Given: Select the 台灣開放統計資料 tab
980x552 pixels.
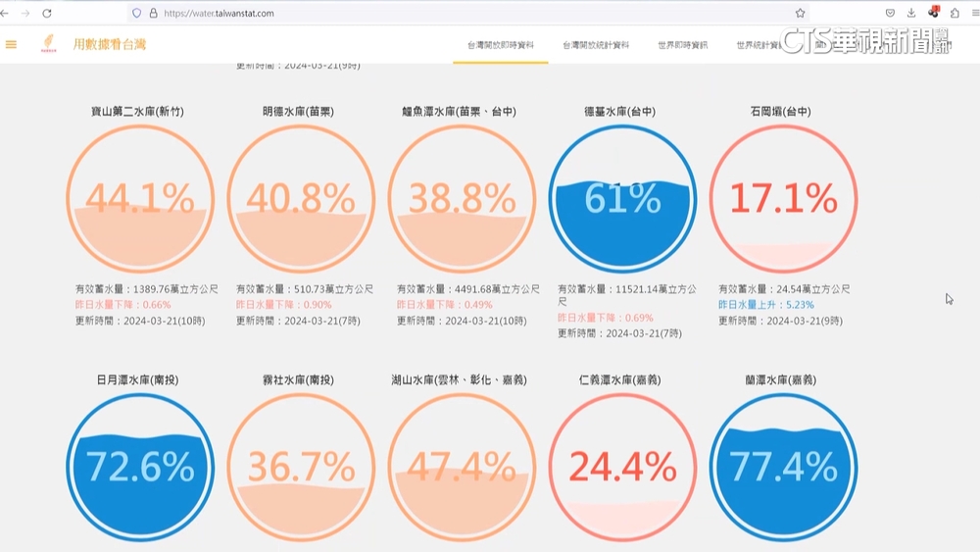Looking at the screenshot, I should (x=596, y=45).
